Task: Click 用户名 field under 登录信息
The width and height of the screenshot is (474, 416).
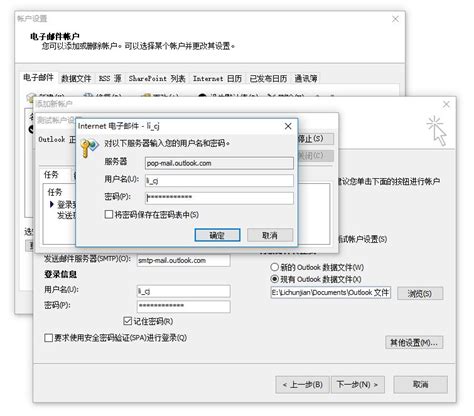Action: tap(184, 291)
